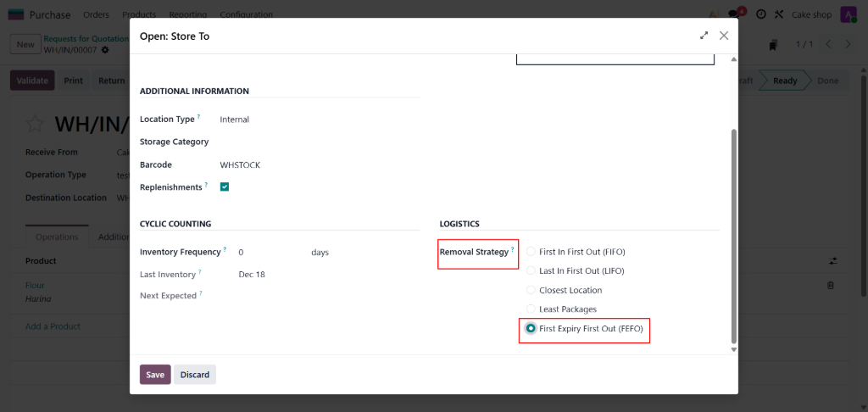This screenshot has height=412, width=868.
Task: Pick the Least Packages radio option
Action: [x=531, y=309]
